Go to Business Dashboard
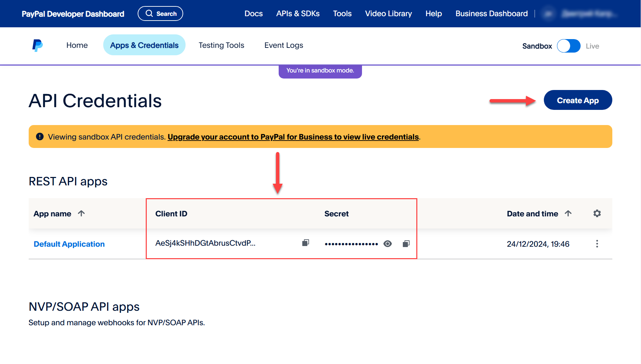Screen dimensions: 641x364 (491, 13)
